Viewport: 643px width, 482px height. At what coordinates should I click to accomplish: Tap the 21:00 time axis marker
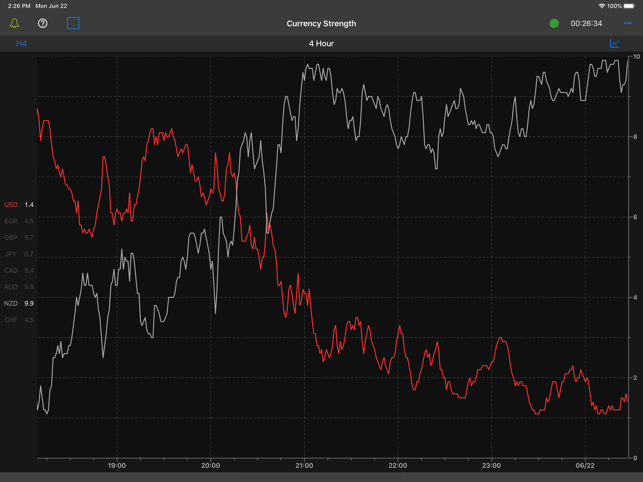(304, 465)
